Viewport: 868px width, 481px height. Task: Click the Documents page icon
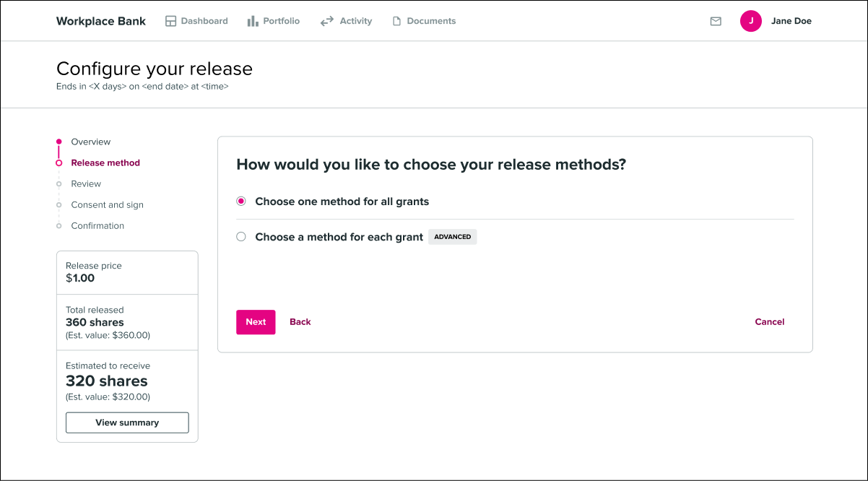click(x=396, y=21)
